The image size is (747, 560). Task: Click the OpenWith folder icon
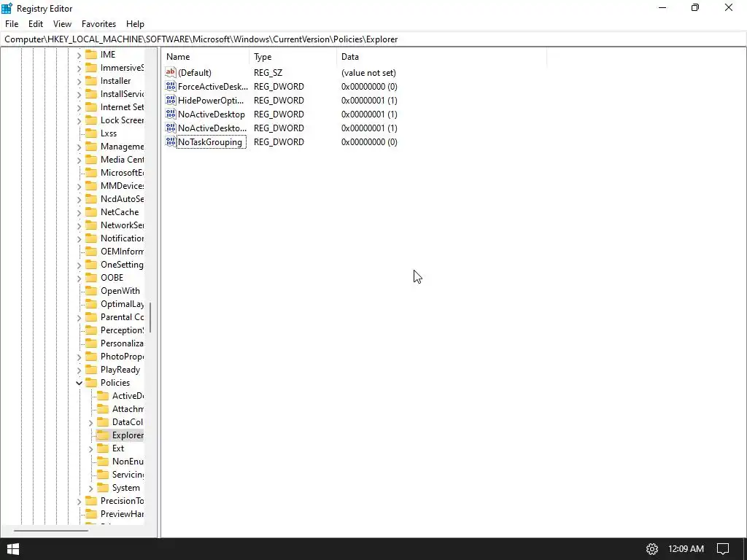[x=91, y=290]
